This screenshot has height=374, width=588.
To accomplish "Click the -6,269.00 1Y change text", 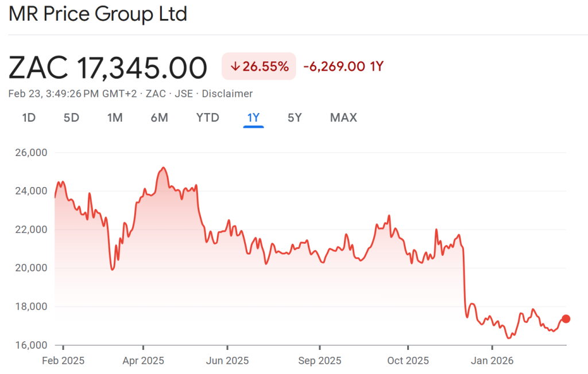I will [x=343, y=66].
